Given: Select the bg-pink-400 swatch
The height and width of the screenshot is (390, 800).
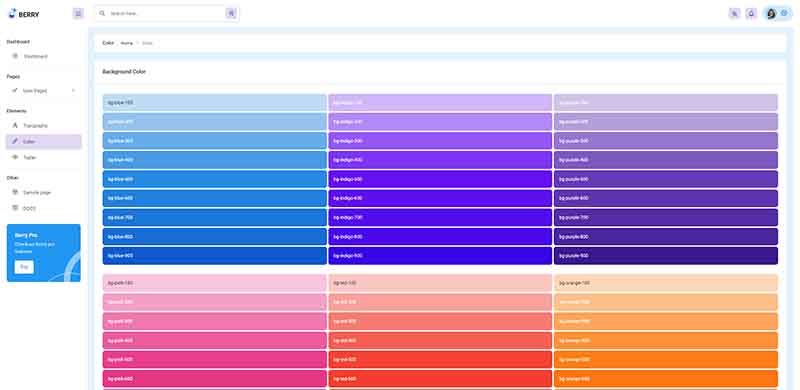Looking at the screenshot, I should [x=214, y=340].
